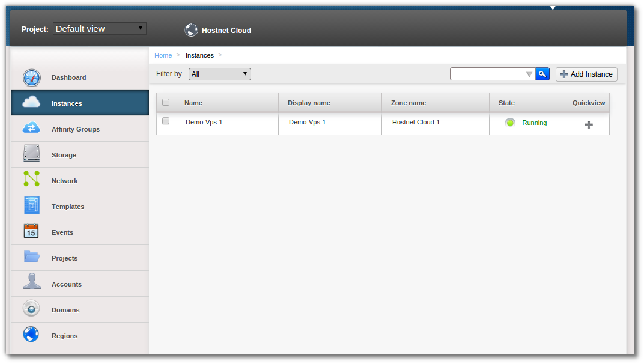Image resolution: width=644 pixels, height=364 pixels.
Task: Select the Network nodes icon
Action: (31, 180)
